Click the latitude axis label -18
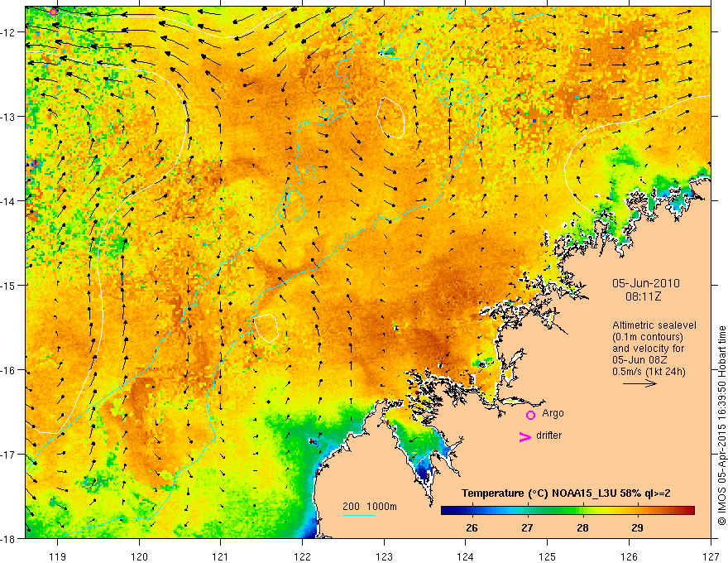 tap(9, 538)
